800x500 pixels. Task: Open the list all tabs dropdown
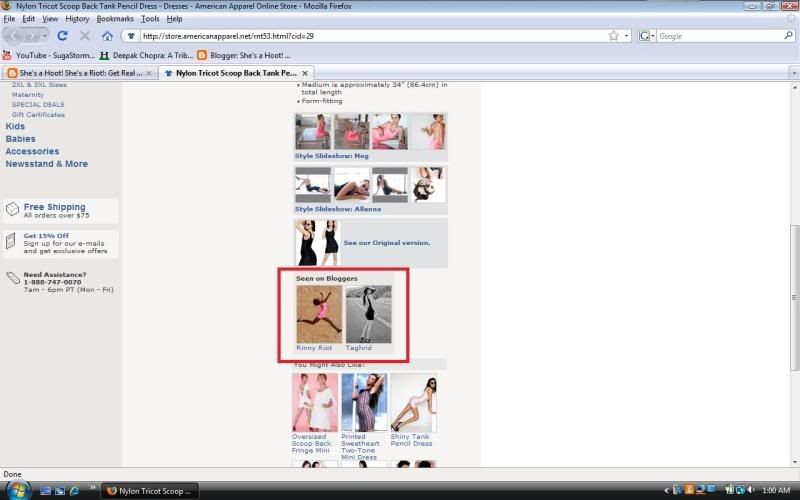click(794, 73)
